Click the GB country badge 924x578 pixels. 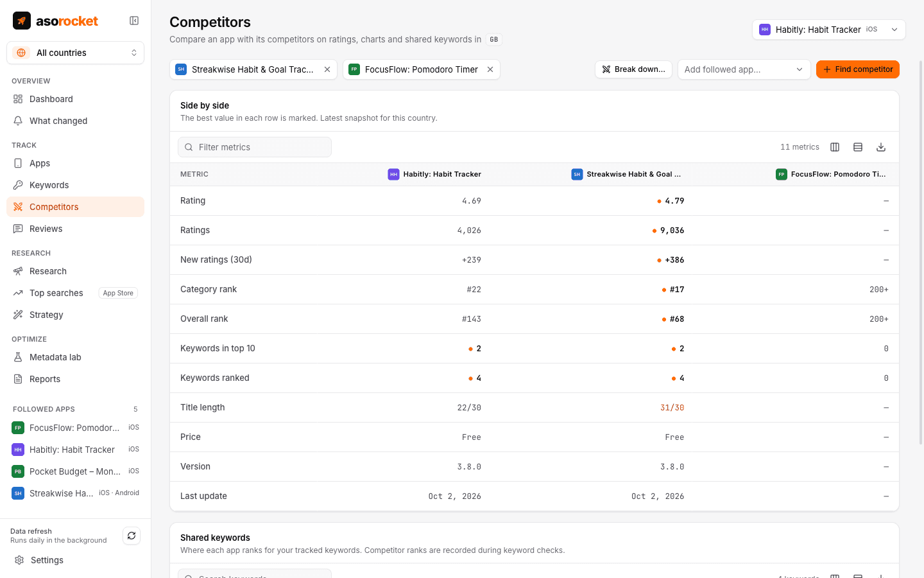coord(493,39)
